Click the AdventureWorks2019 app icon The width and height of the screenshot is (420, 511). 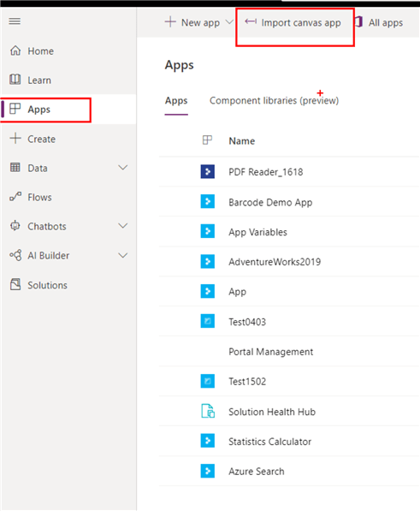tap(207, 261)
